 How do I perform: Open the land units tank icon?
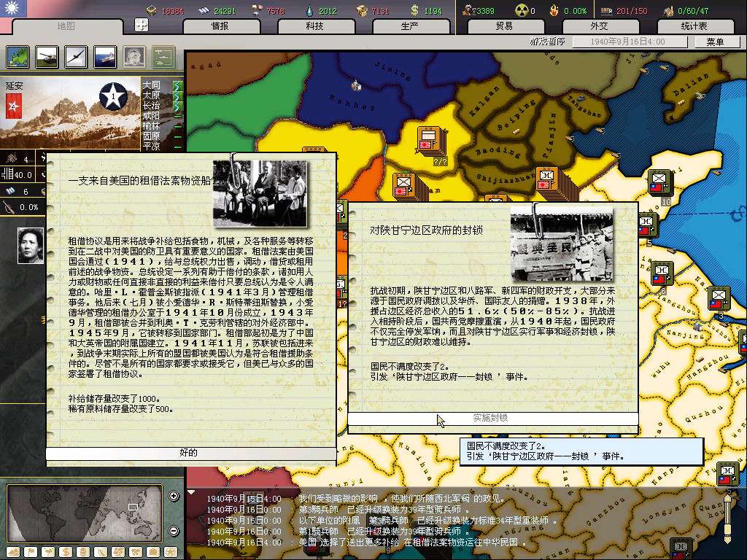47,57
